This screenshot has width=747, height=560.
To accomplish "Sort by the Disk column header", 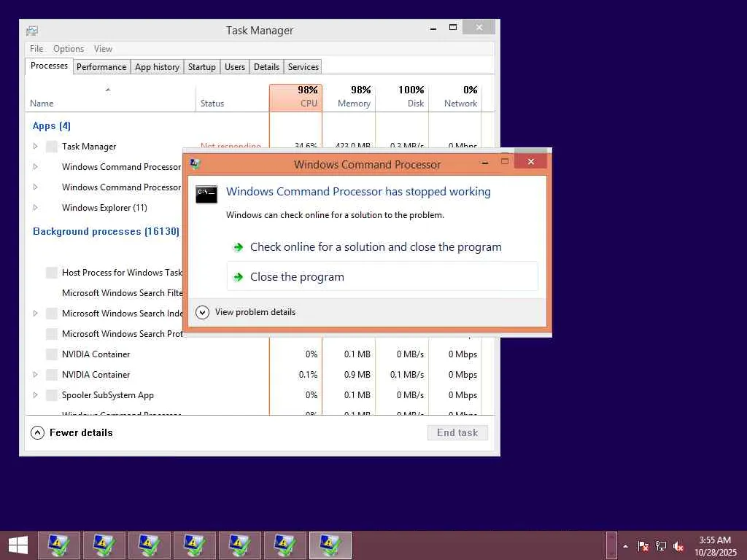I will 403,98.
